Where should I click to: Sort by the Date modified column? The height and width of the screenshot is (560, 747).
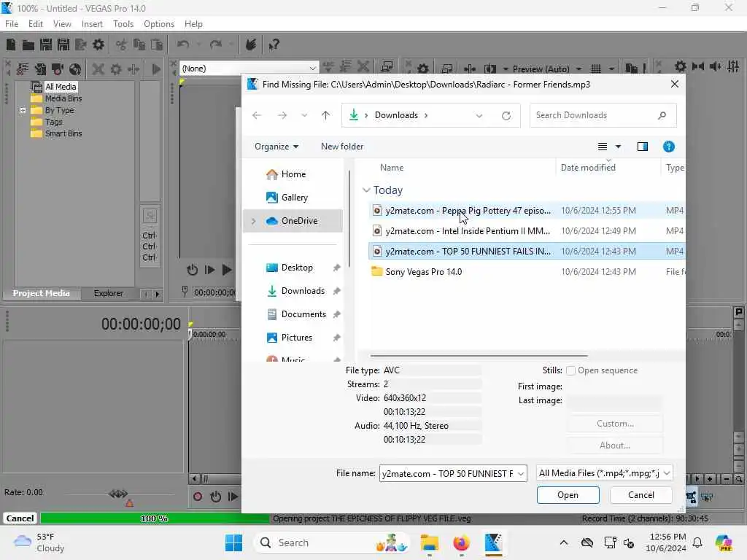pyautogui.click(x=588, y=168)
